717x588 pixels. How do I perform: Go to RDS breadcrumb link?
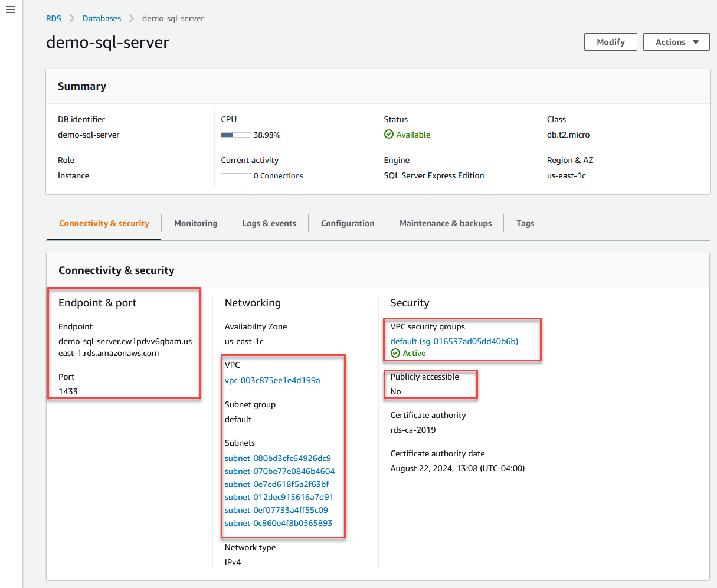(54, 18)
